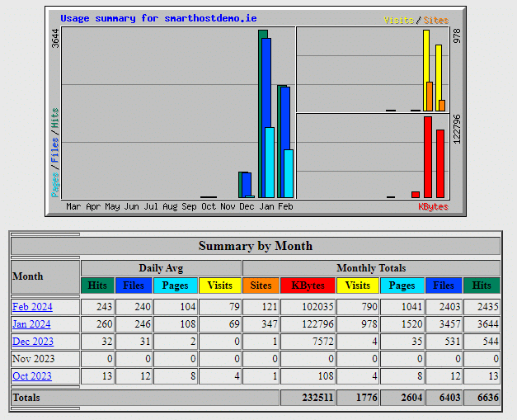The image size is (517, 420).
Task: Click the cyan Monthly Totals Pages header
Action: (402, 286)
